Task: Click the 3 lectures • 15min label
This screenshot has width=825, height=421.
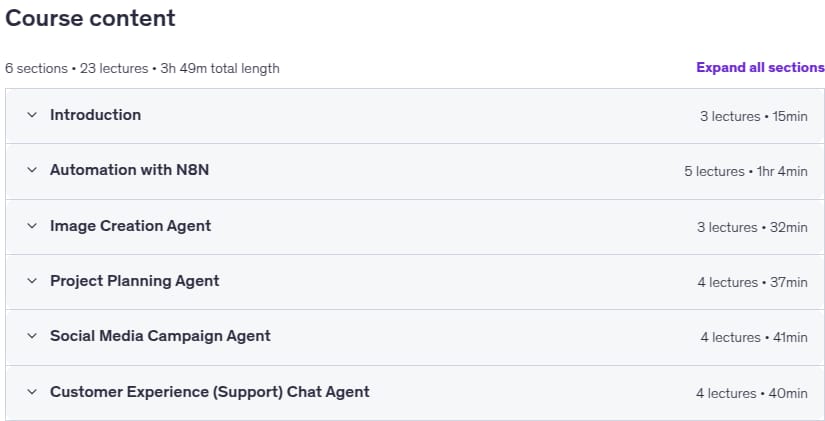Action: tap(753, 116)
